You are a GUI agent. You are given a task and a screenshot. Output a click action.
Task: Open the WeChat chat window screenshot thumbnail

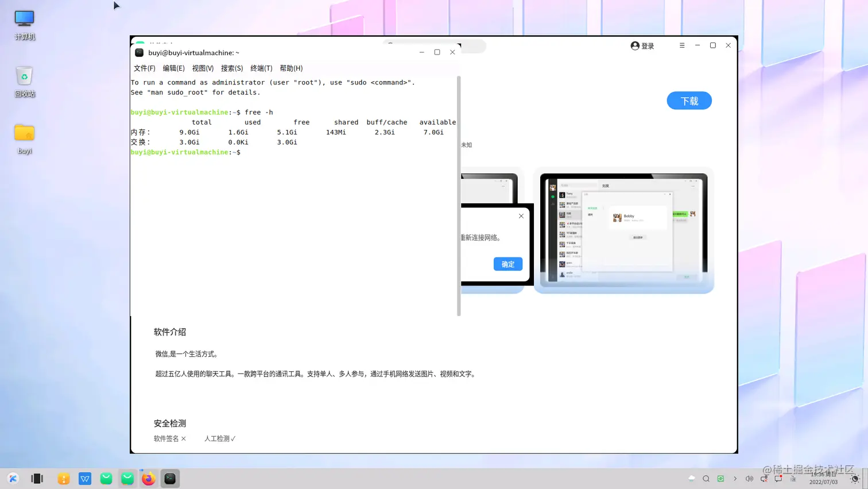624,230
